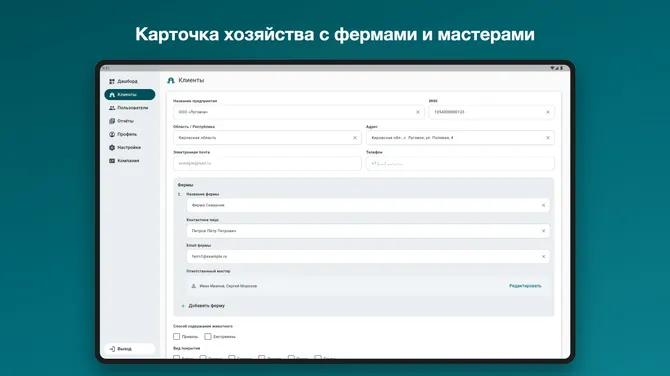Screen dimensions: 670x376
Task: Click the Профиль person icon
Action: point(112,134)
